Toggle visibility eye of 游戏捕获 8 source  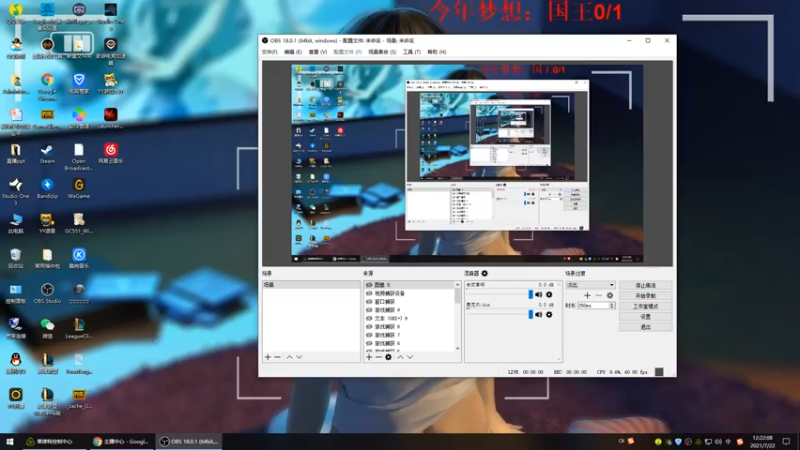369,327
